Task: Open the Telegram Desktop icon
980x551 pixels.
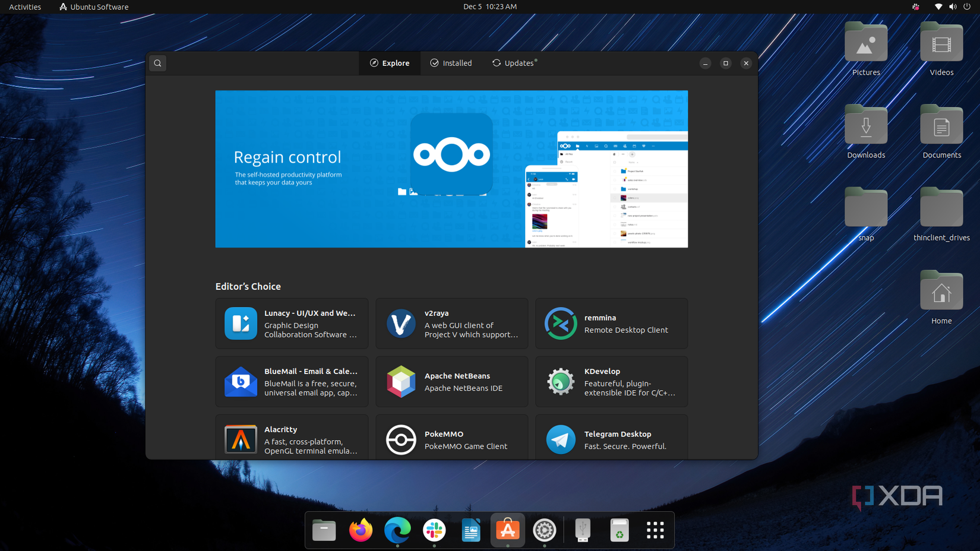Action: (560, 439)
